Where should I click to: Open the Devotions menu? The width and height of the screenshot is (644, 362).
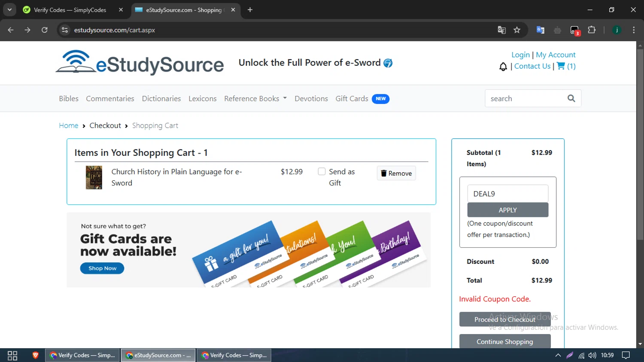click(x=311, y=98)
